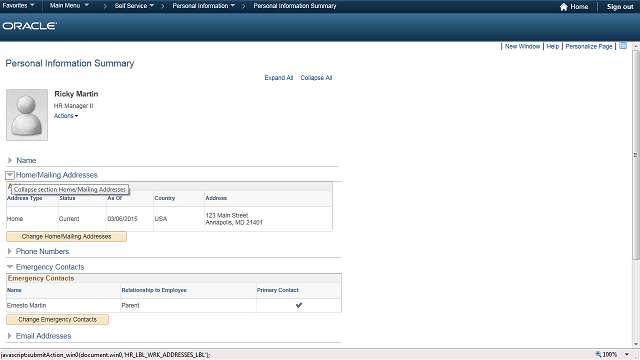
Task: Click Ricky Martin's profile photo placeholder
Action: [x=27, y=115]
